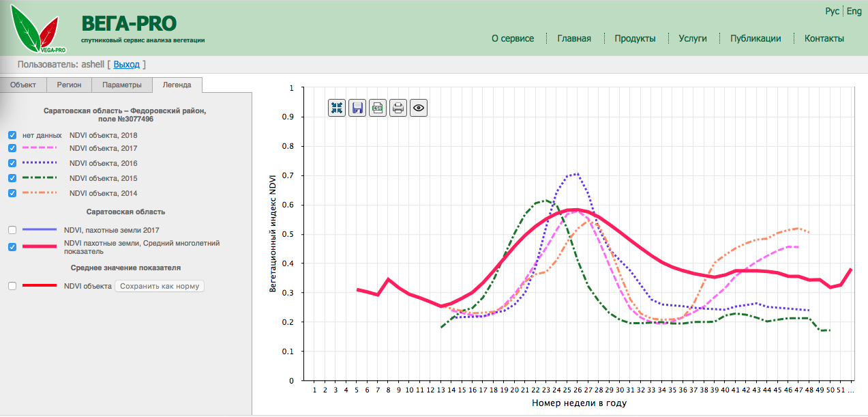Print the chart using printer icon
This screenshot has width=868, height=417.
[x=398, y=107]
